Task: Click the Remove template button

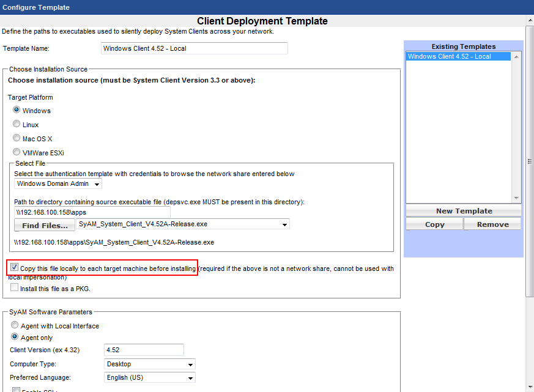Action: 492,224
